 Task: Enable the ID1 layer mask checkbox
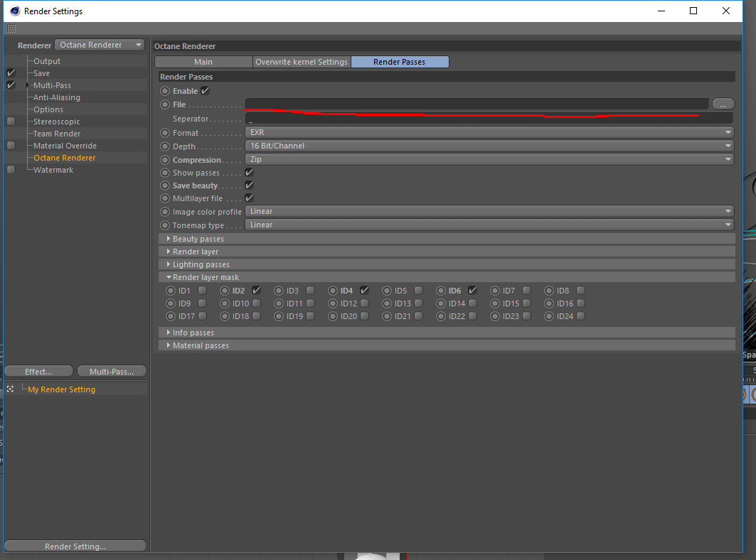(x=203, y=290)
